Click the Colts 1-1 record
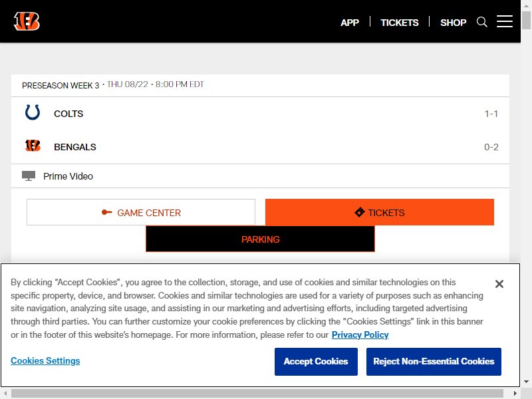 [491, 114]
